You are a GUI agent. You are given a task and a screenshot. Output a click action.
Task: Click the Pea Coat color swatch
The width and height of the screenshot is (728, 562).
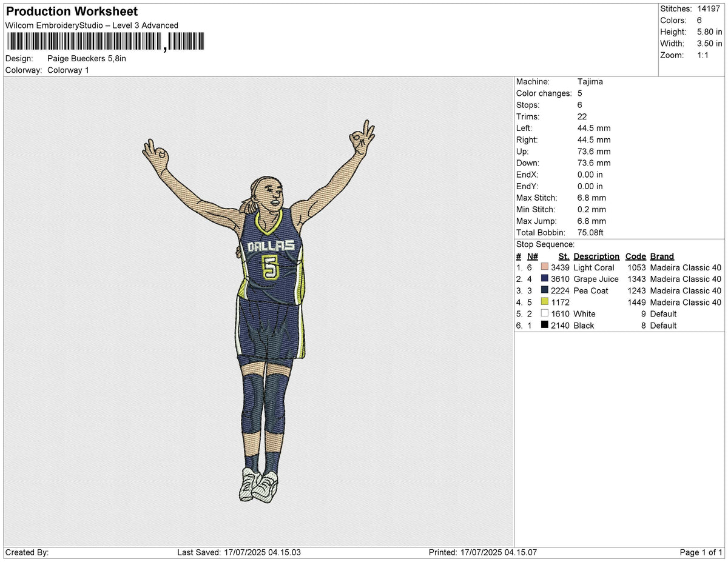(545, 290)
